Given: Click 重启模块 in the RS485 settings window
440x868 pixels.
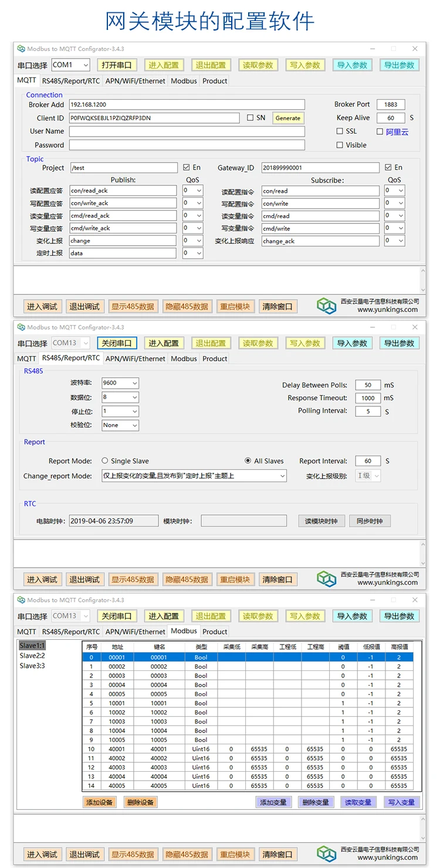Looking at the screenshot, I should tap(235, 579).
